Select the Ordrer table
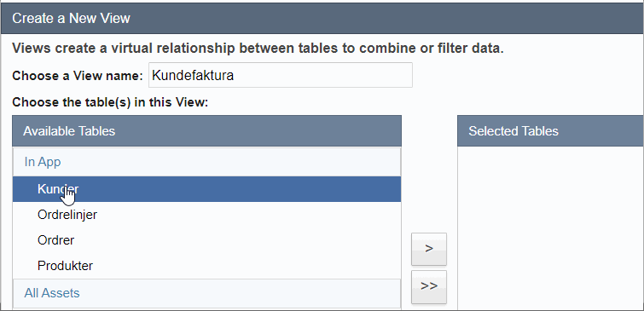Viewport: 644px width, 311px height. 206,240
